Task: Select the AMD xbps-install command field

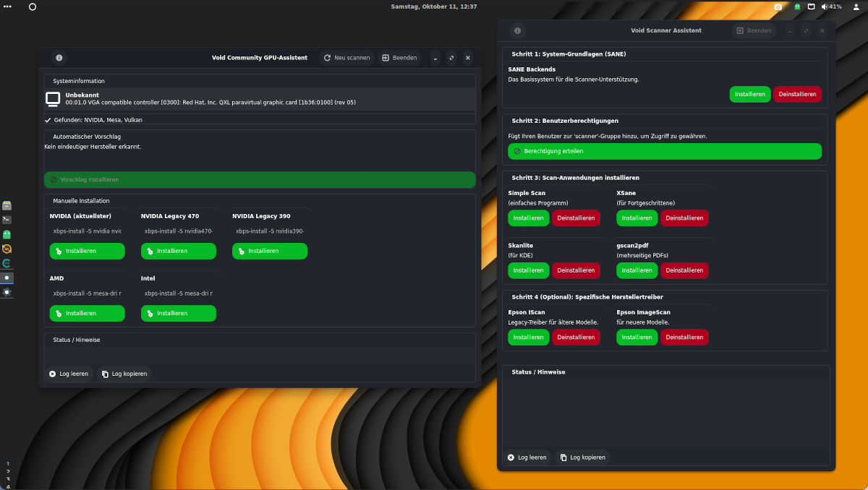Action: (87, 293)
